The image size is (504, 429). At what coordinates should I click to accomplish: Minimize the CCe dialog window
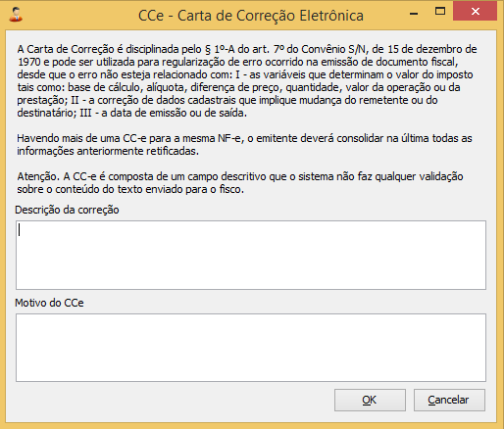coord(414,14)
